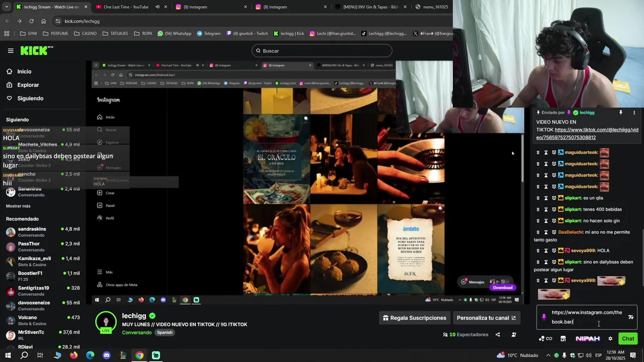The height and width of the screenshot is (362, 644).
Task: Click chat message input field
Action: [587, 317]
